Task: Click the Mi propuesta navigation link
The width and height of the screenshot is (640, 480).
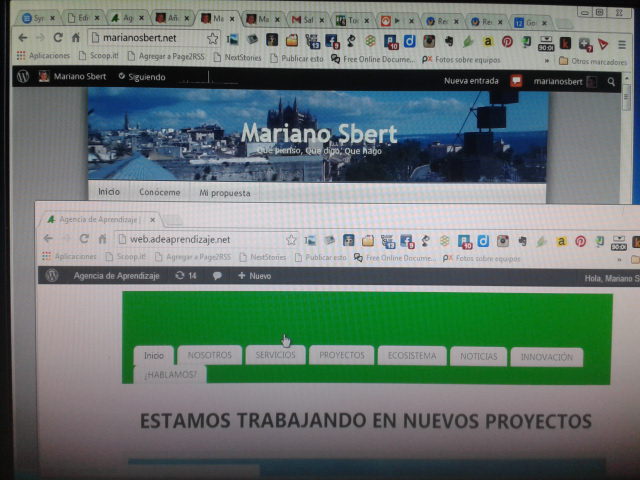Action: [x=225, y=192]
